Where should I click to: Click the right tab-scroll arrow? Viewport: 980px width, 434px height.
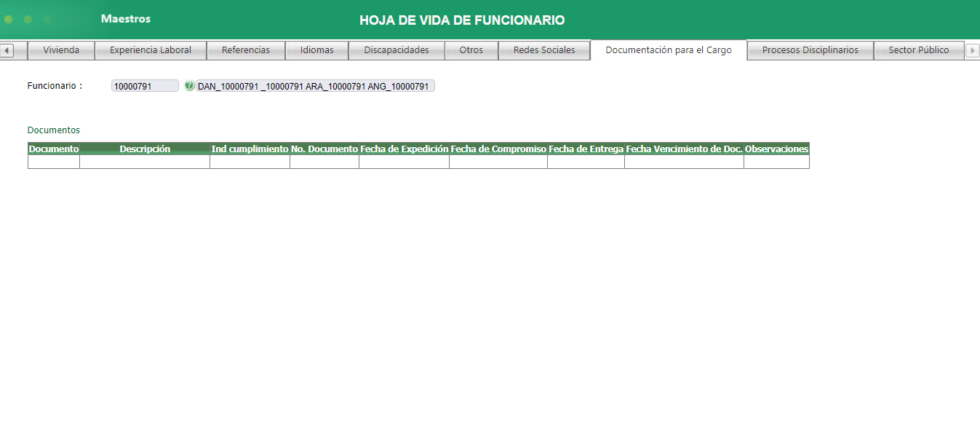click(973, 50)
